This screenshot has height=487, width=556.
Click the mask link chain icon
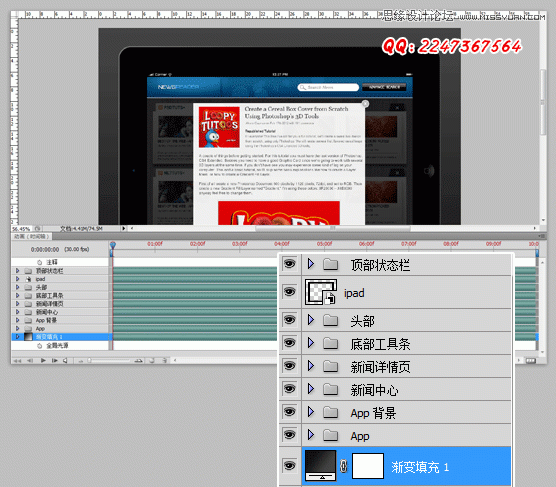[x=344, y=466]
